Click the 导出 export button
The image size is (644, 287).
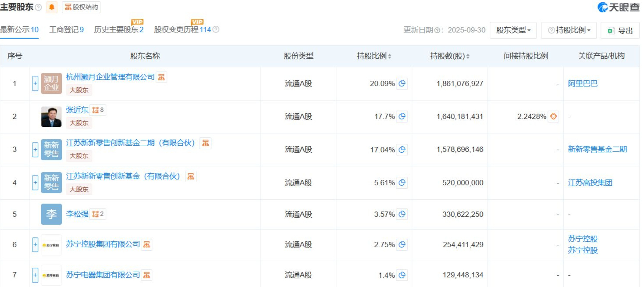point(620,30)
